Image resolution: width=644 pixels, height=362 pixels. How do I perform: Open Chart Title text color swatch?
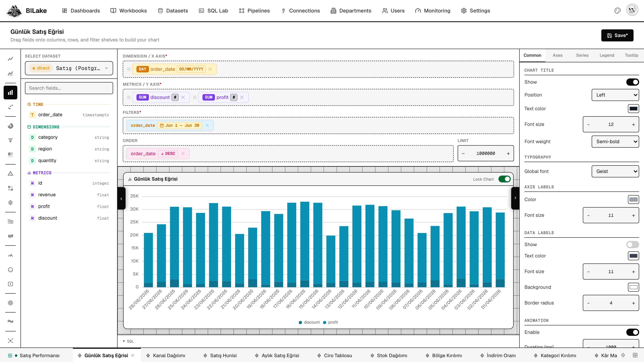click(x=633, y=109)
